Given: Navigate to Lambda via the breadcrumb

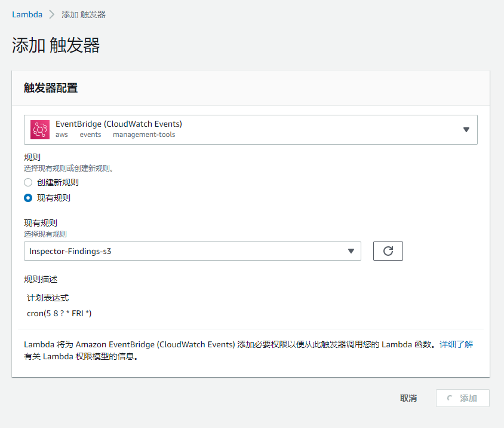Looking at the screenshot, I should pyautogui.click(x=26, y=14).
